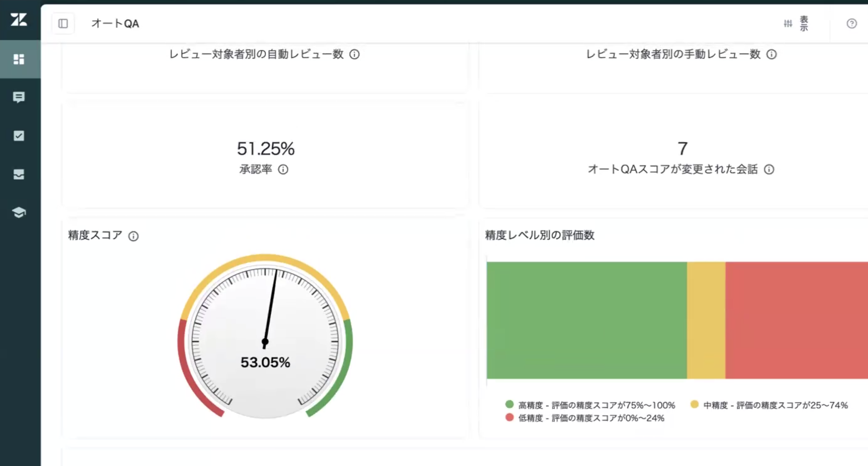Open the tasks checkmark icon in sidebar

[19, 136]
